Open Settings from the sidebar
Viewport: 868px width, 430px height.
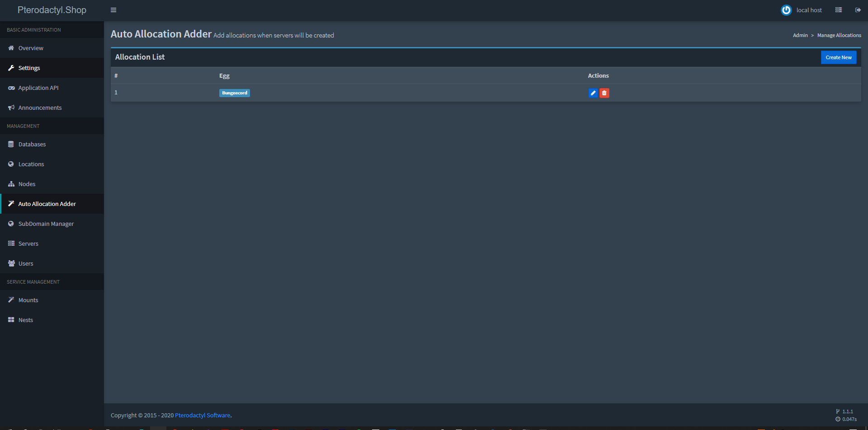tap(29, 68)
